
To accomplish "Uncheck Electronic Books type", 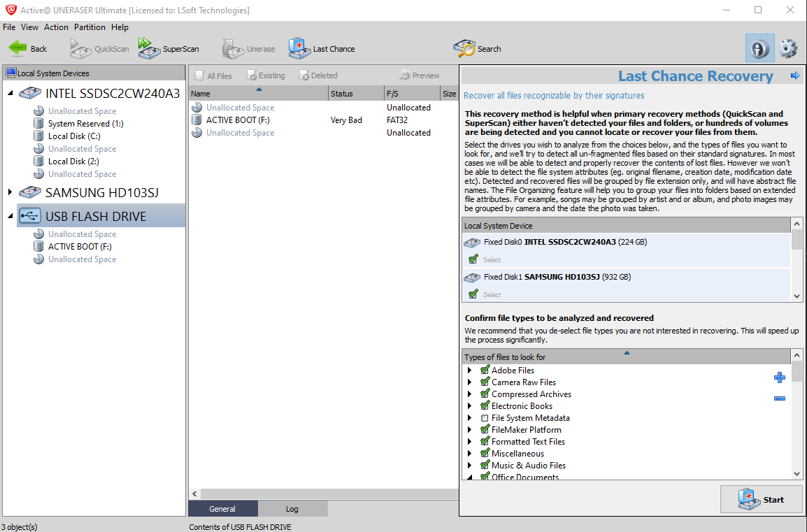I will [485, 405].
